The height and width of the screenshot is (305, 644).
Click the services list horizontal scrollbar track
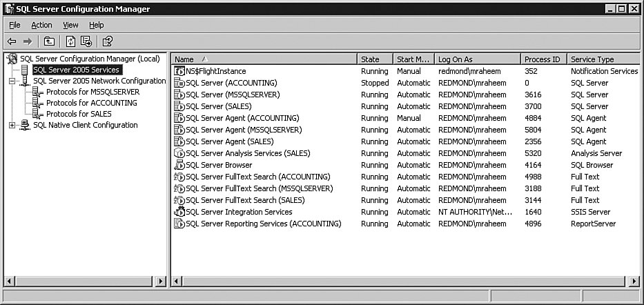point(405,281)
